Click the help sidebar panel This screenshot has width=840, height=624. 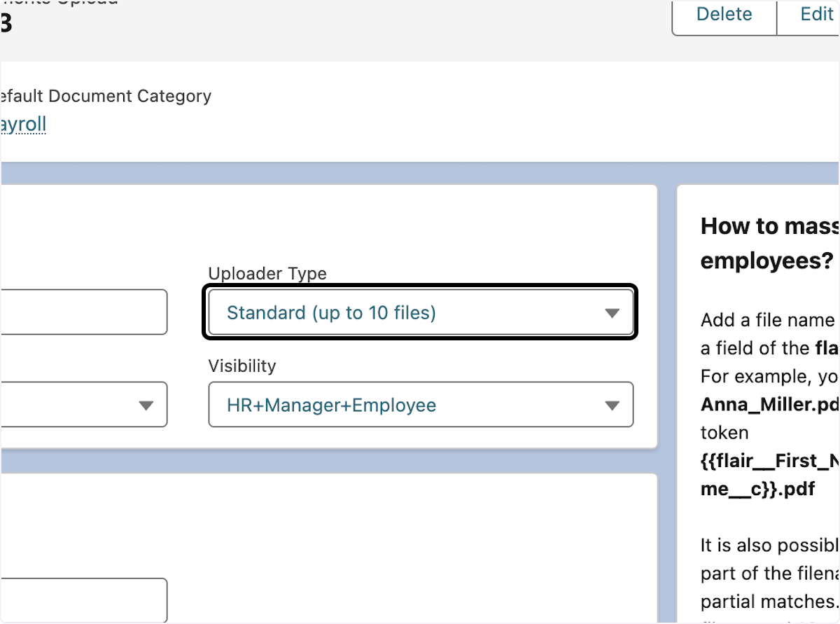(x=763, y=420)
